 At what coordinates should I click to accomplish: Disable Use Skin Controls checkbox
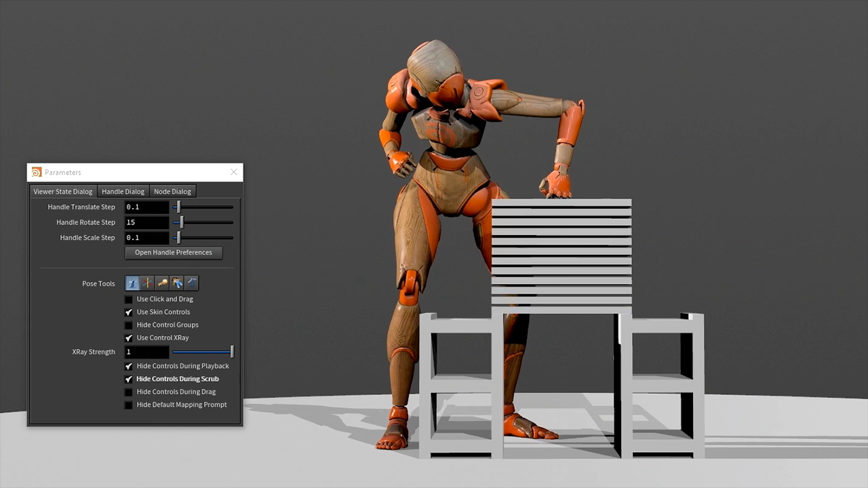pos(129,312)
